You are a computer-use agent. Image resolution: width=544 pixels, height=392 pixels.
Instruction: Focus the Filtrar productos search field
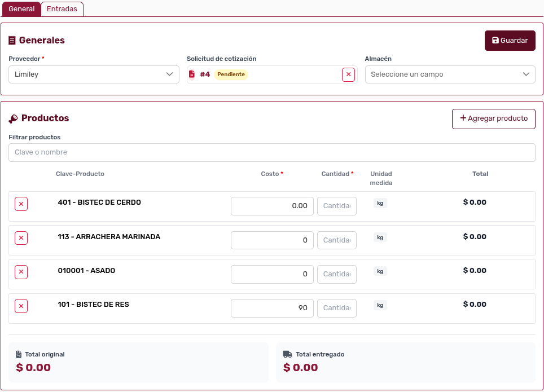coord(271,152)
